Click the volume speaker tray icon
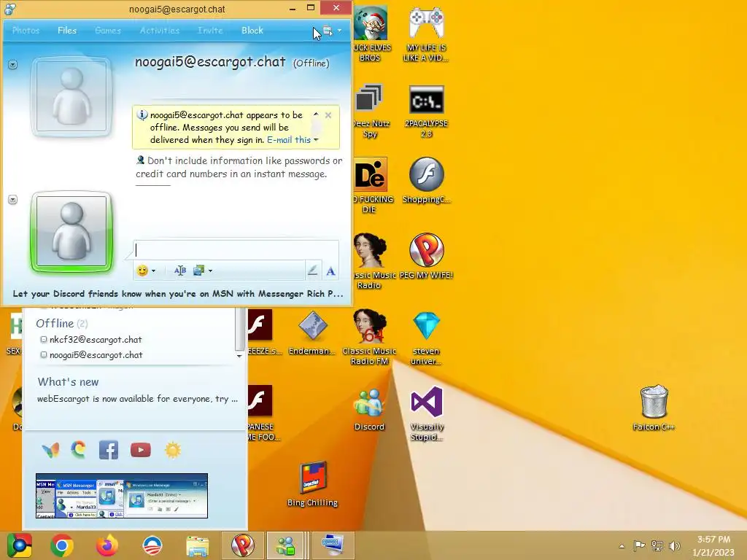Image resolution: width=747 pixels, height=560 pixels. [x=674, y=545]
